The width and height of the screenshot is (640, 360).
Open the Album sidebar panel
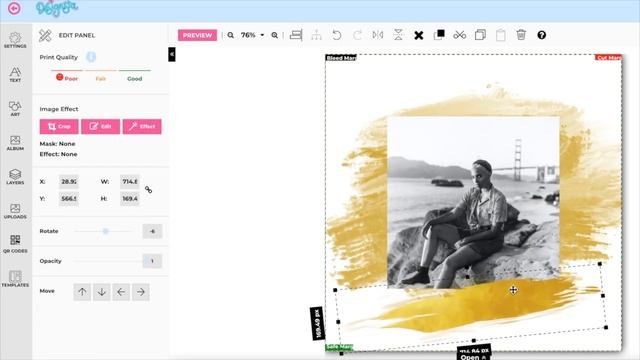coord(15,143)
